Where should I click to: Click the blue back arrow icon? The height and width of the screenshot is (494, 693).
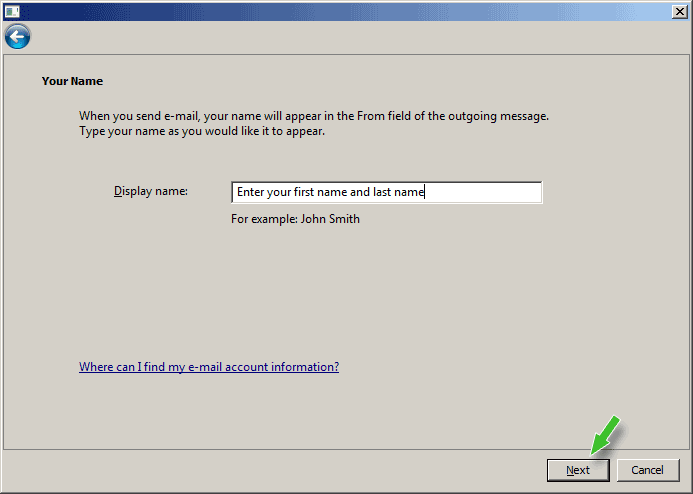pos(17,37)
